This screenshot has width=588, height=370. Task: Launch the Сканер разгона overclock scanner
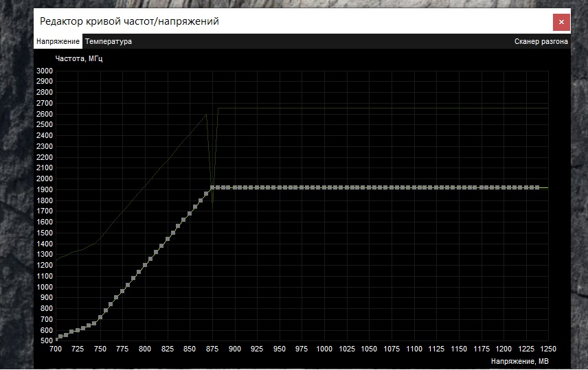(x=541, y=41)
